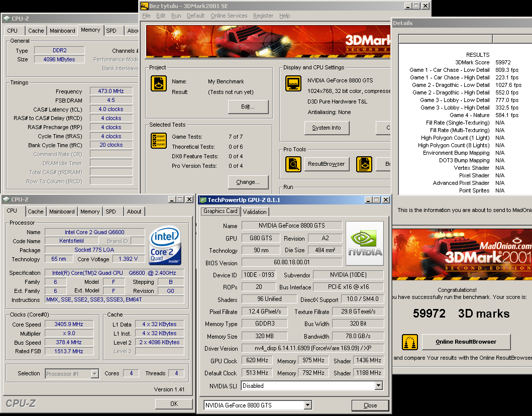Click the Selected Tests checklist icon
Image resolution: width=532 pixels, height=416 pixels.
(x=158, y=141)
